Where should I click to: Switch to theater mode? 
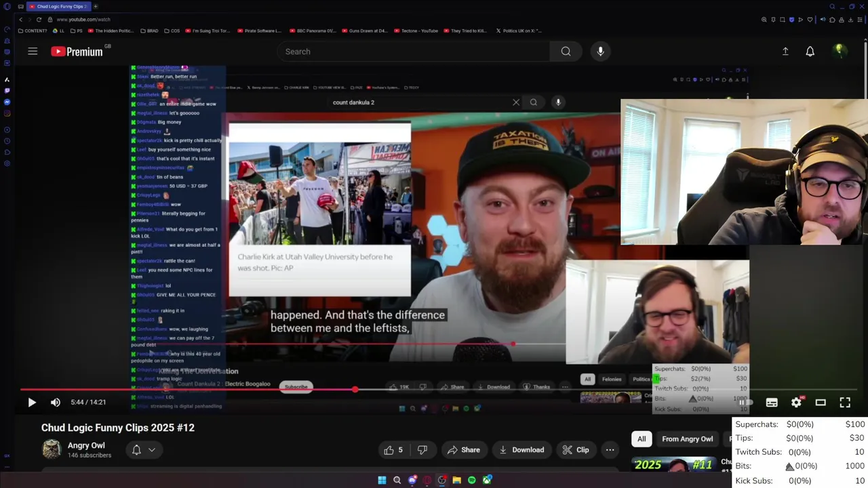coord(821,403)
